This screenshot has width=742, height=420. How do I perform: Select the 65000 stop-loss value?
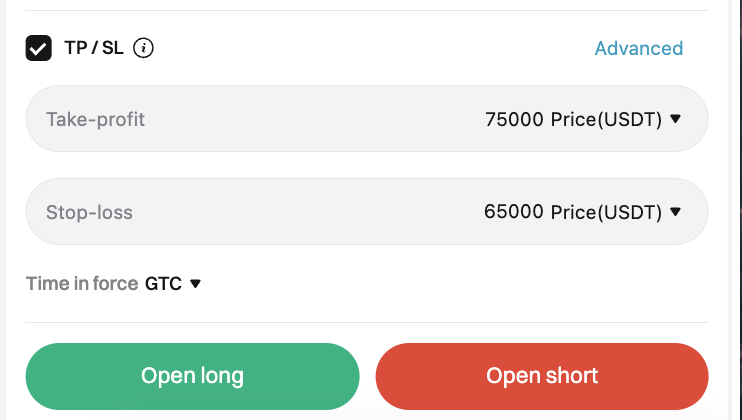pyautogui.click(x=514, y=212)
